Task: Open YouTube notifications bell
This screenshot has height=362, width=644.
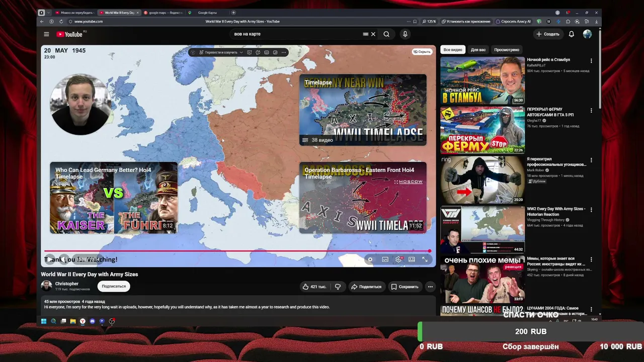Action: point(572,34)
